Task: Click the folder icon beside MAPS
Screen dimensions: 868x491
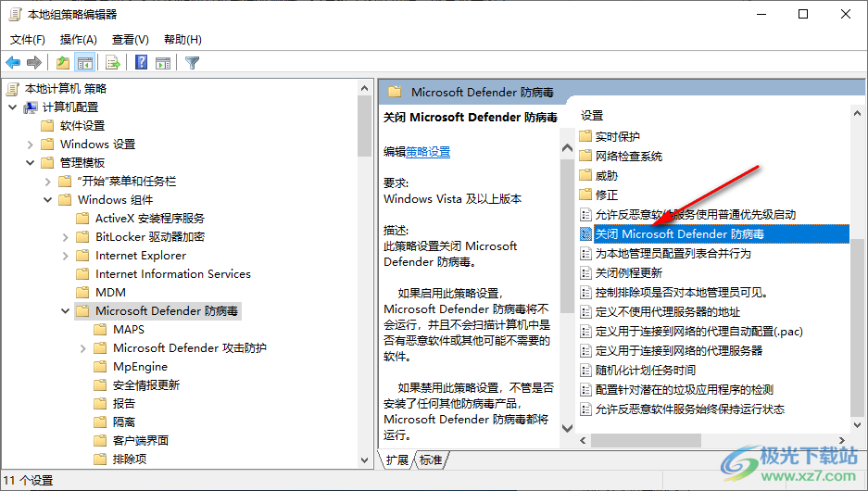Action: [100, 330]
